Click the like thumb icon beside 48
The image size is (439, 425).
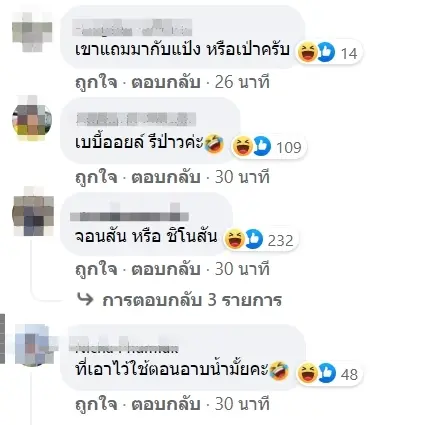click(x=326, y=373)
